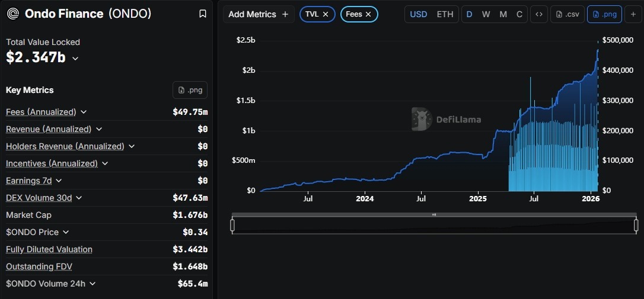644x299 pixels.
Task: Download chart data as .csv
Action: pos(566,14)
